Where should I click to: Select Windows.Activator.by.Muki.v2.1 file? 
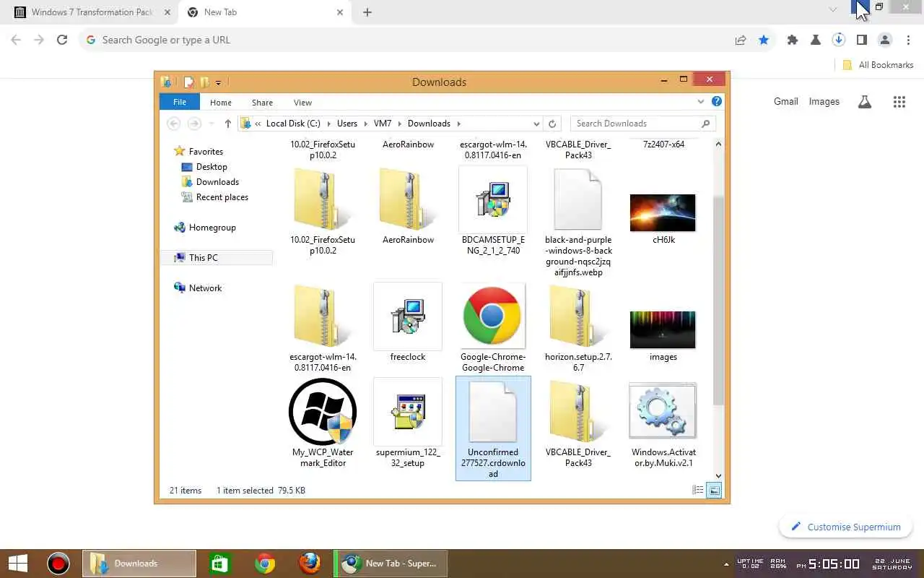click(663, 425)
